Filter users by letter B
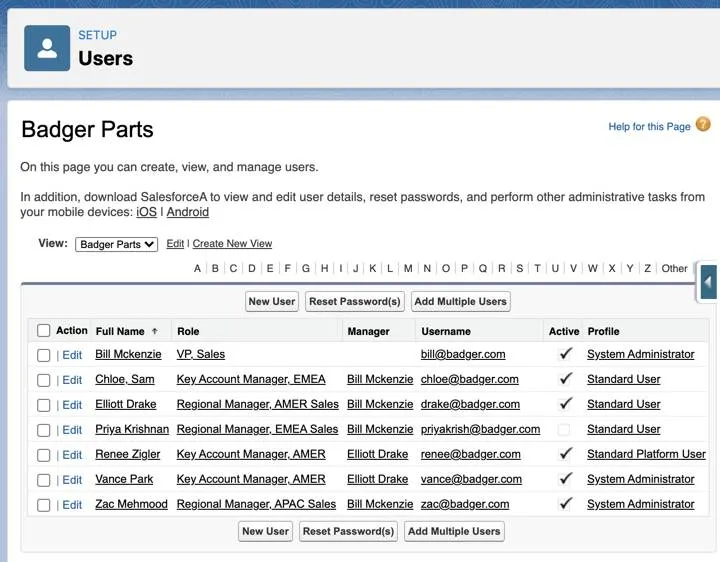Viewport: 720px width, 562px height. [215, 268]
